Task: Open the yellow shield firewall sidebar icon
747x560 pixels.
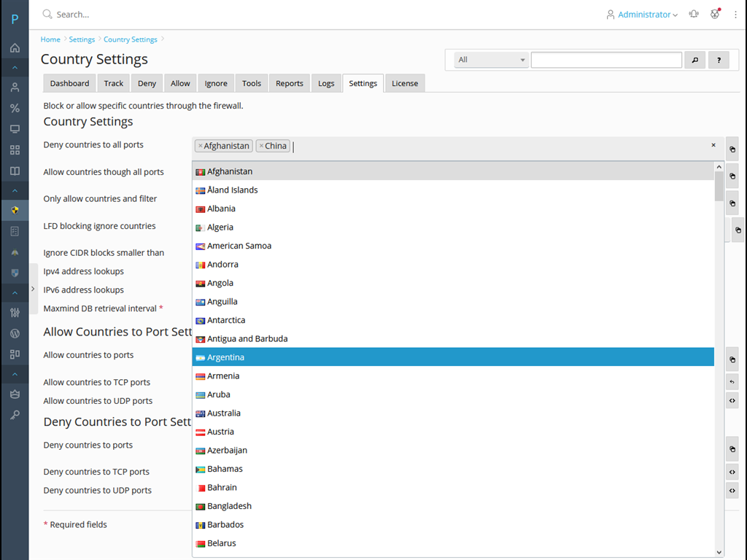Action: (x=15, y=211)
